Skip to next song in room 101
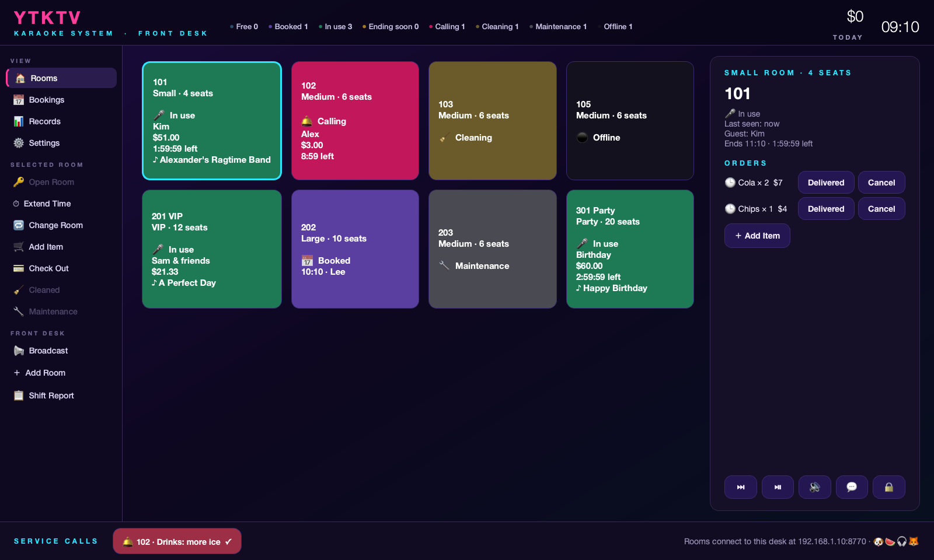 coord(741,487)
